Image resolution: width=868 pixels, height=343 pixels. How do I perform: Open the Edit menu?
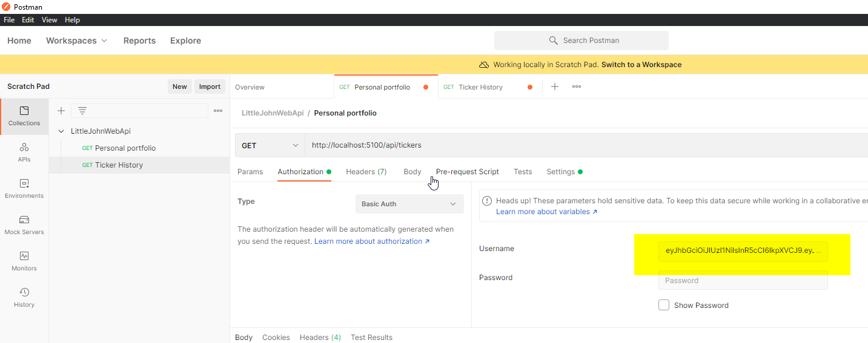click(28, 20)
